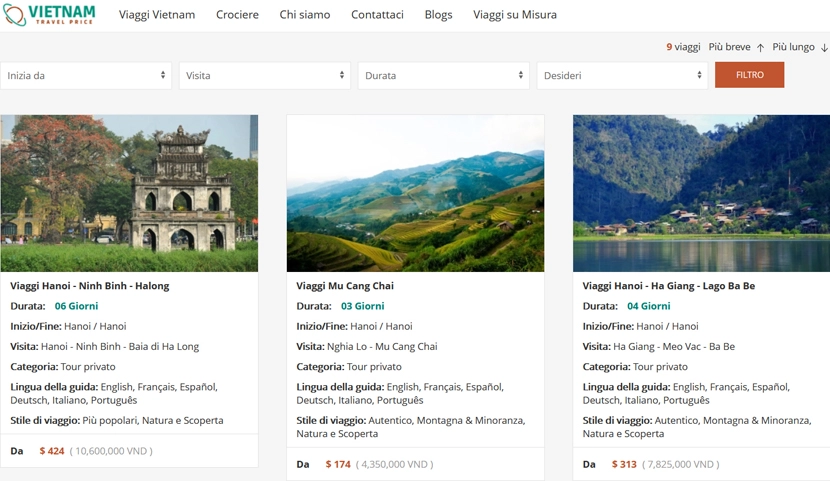Click Più popolari, Natura e Scoperta style text
The height and width of the screenshot is (481, 830).
tap(153, 421)
